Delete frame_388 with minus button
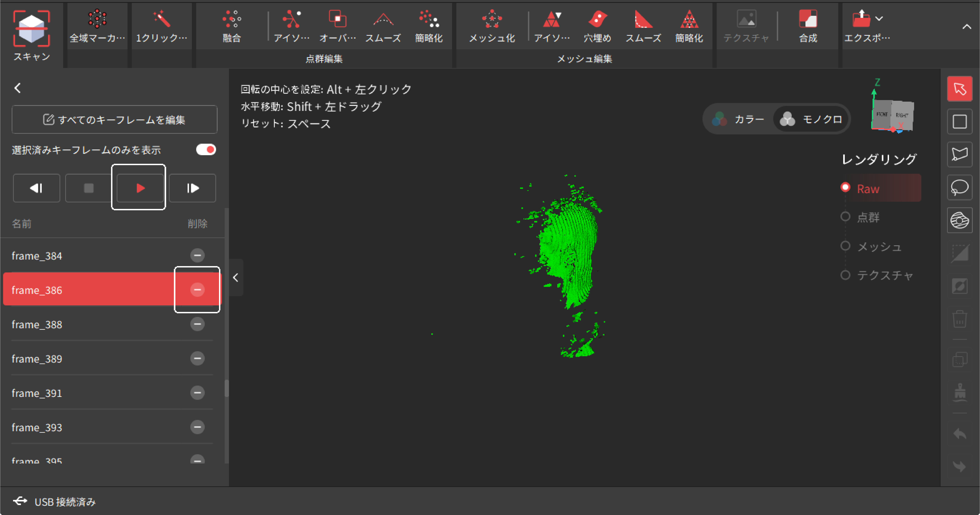Viewport: 980px width, 515px height. 197,324
